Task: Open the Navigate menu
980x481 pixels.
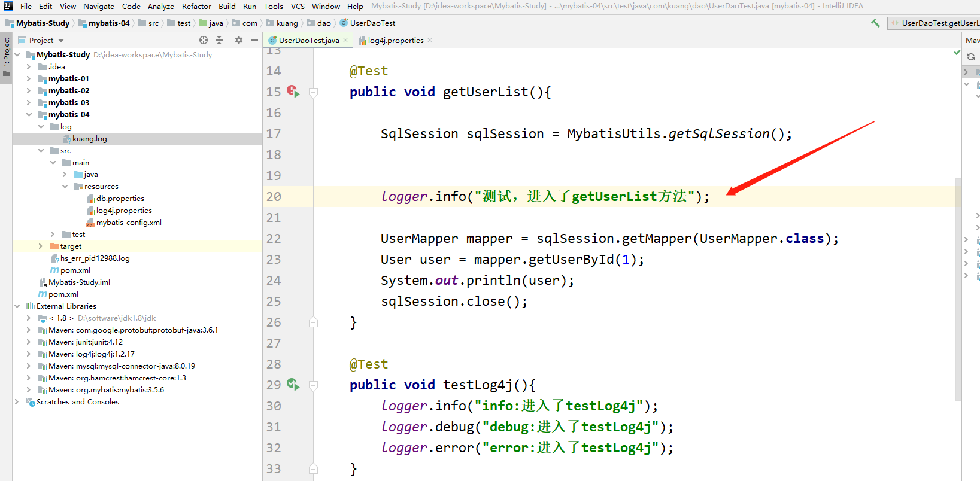Action: (x=99, y=6)
